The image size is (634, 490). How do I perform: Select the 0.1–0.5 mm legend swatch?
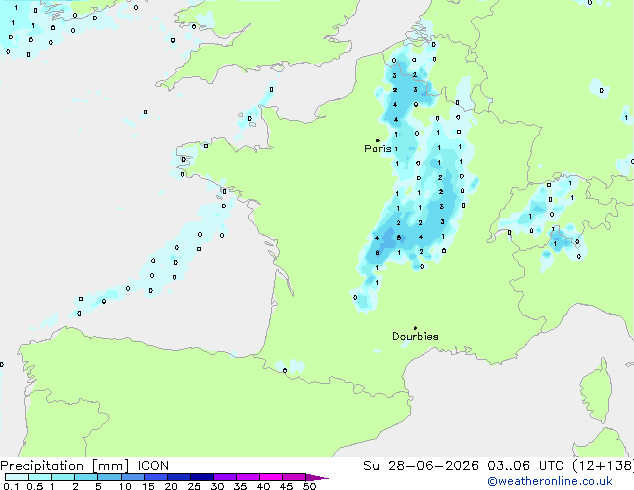pos(17,477)
